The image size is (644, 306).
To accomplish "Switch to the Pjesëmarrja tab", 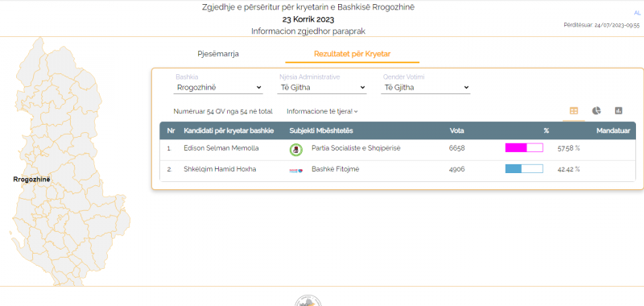I will pos(218,54).
